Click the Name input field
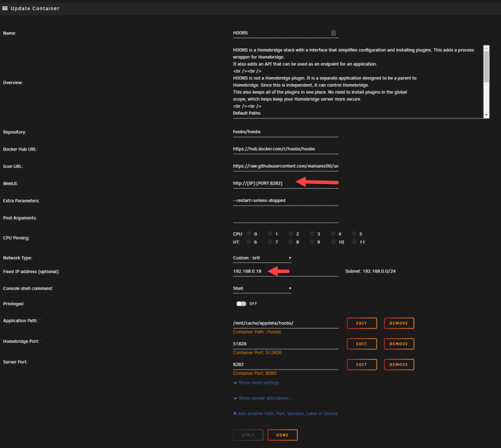This screenshot has width=501, height=448. click(285, 33)
